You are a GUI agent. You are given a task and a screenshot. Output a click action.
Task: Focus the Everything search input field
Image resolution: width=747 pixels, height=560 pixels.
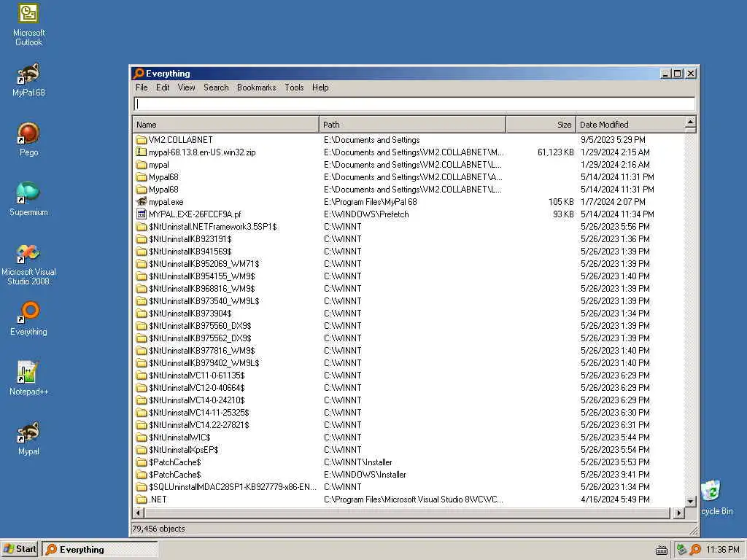click(x=414, y=104)
